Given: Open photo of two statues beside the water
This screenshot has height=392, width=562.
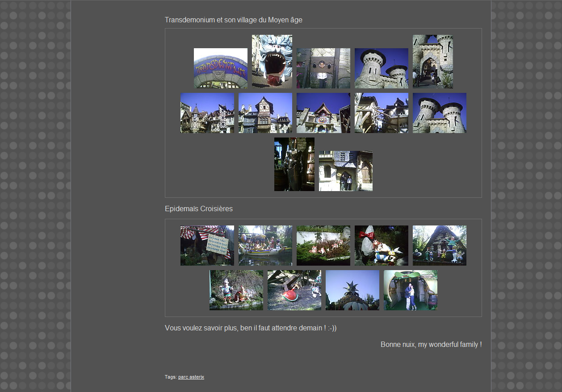Looking at the screenshot, I should click(x=236, y=290).
